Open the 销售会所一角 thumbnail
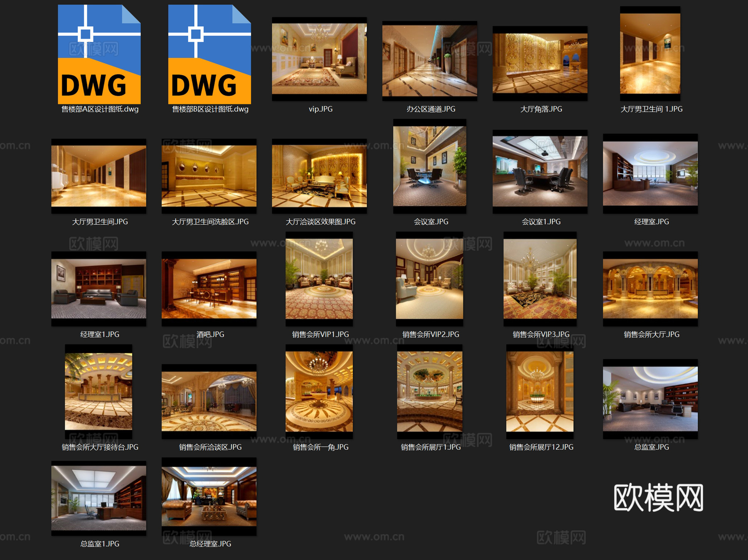 pos(319,392)
